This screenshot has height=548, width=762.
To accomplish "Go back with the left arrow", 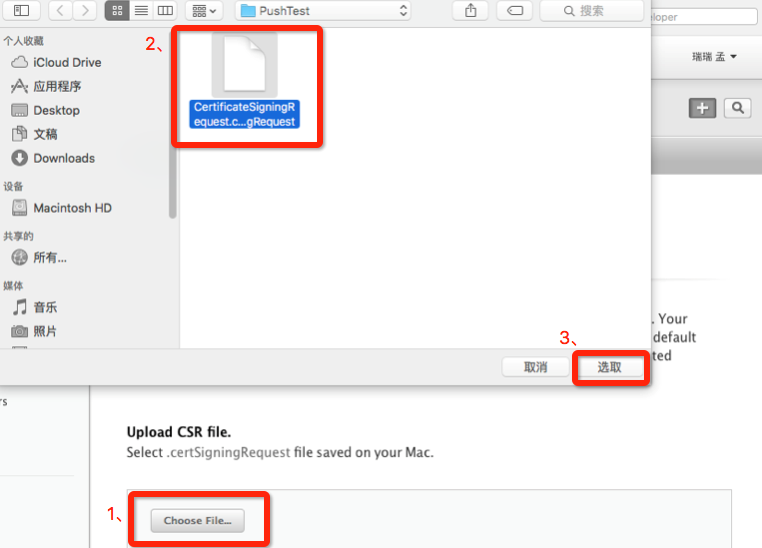I will 60,10.
